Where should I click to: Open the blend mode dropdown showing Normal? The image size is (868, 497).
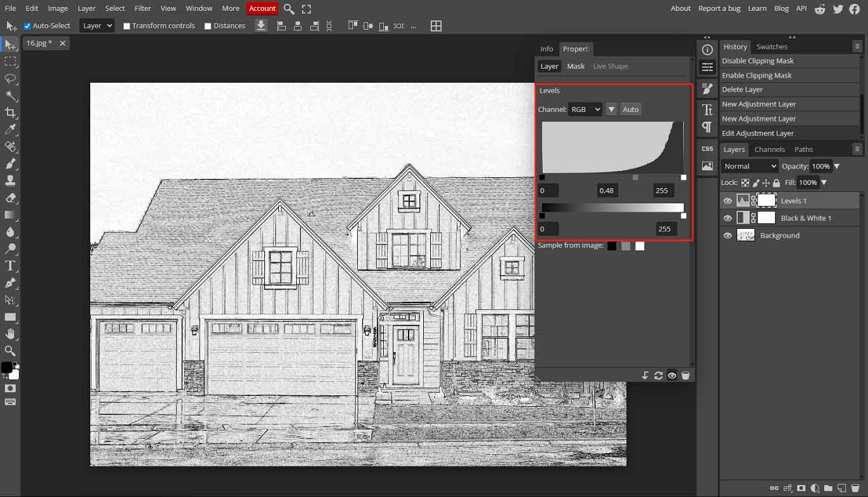click(749, 166)
